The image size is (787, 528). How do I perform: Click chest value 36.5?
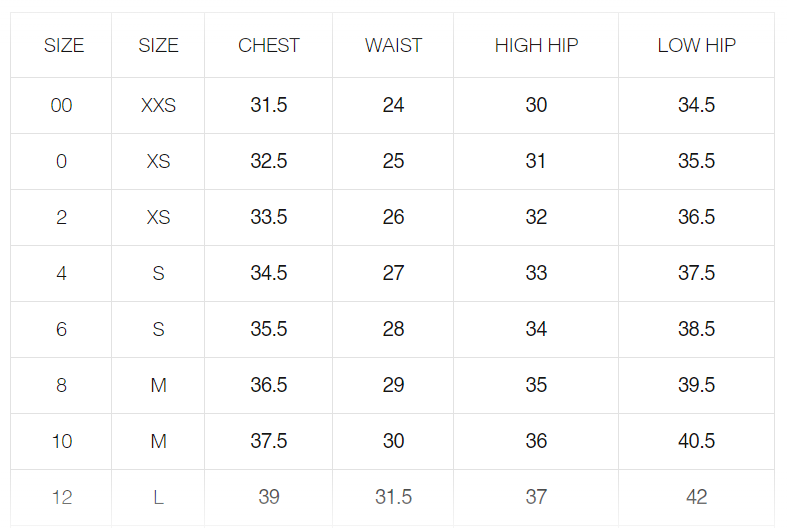click(269, 385)
